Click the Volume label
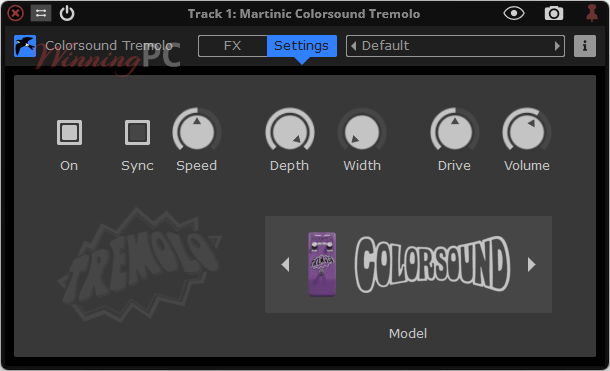 [x=527, y=166]
